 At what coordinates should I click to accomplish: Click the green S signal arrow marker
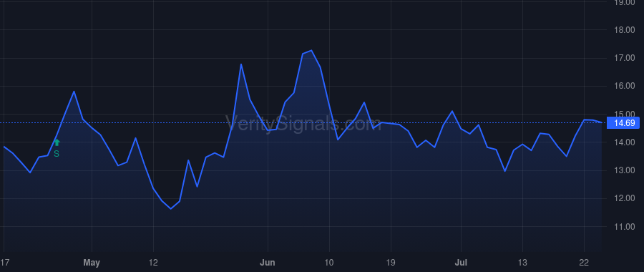coord(57,143)
